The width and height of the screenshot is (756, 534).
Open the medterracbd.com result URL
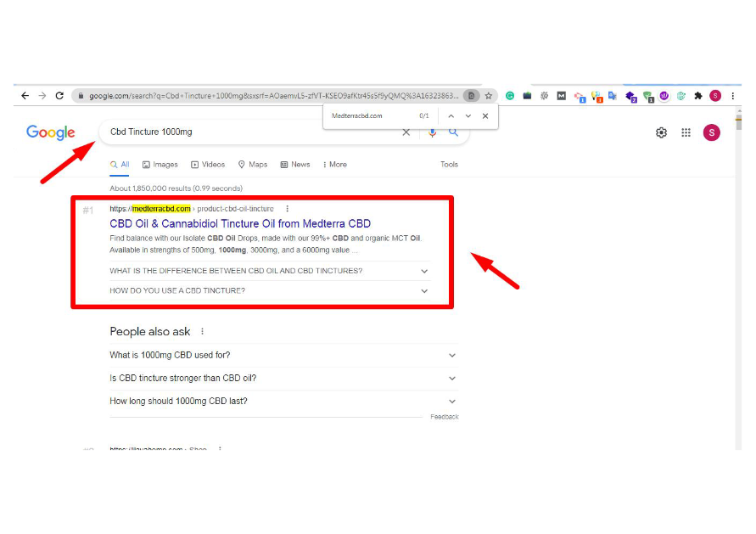point(192,209)
